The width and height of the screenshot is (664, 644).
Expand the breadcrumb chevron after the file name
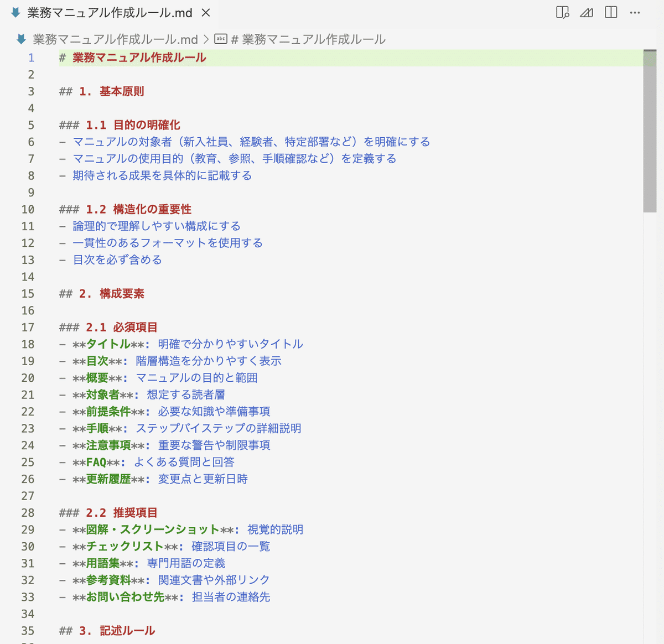click(206, 39)
